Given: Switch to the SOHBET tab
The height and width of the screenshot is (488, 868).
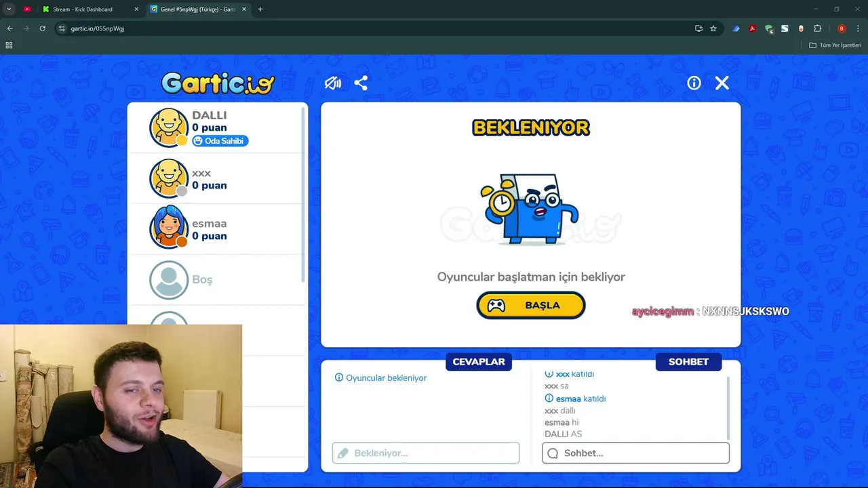Looking at the screenshot, I should coord(688,361).
